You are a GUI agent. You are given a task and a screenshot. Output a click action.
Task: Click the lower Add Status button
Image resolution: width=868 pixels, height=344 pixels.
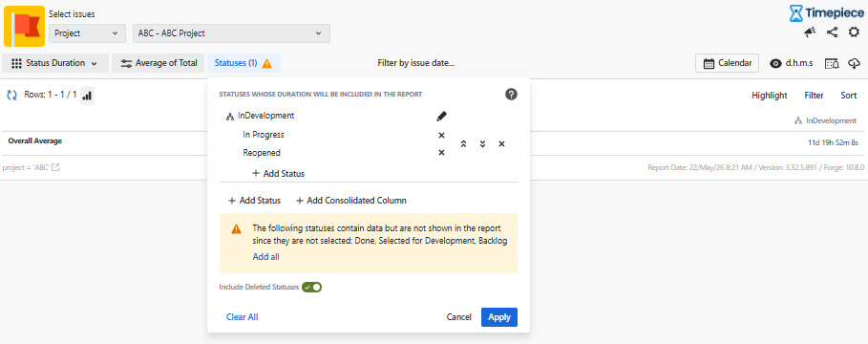(x=254, y=201)
